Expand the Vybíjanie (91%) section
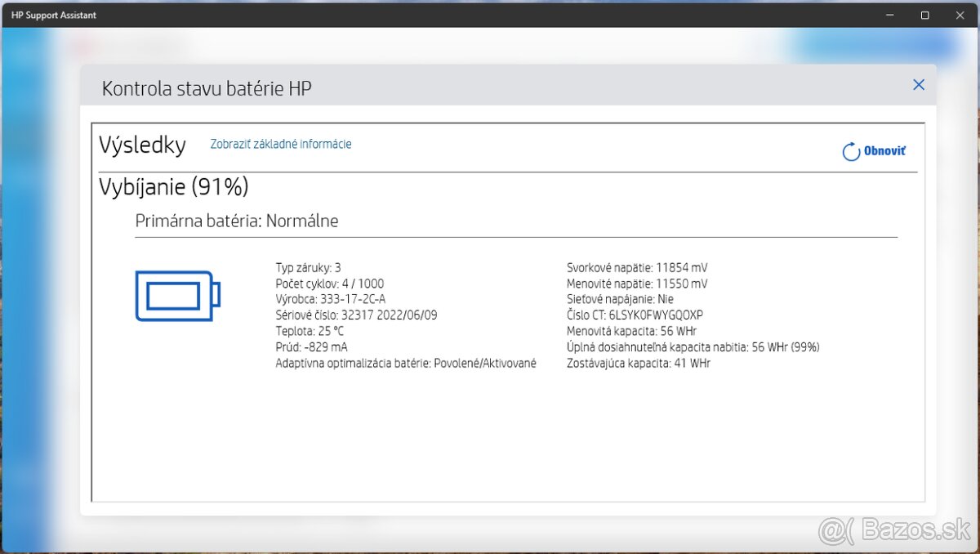Viewport: 980px width, 554px height. (172, 186)
